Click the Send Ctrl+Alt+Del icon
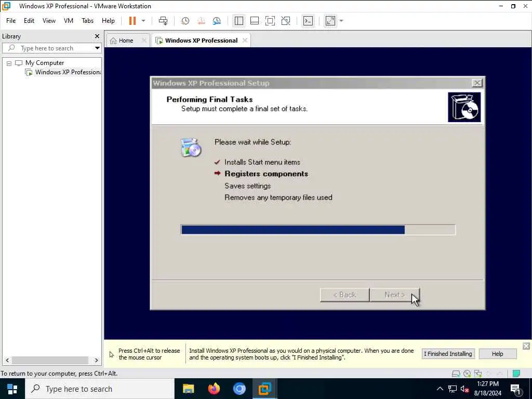Viewport: 532px width, 399px height. point(163,21)
